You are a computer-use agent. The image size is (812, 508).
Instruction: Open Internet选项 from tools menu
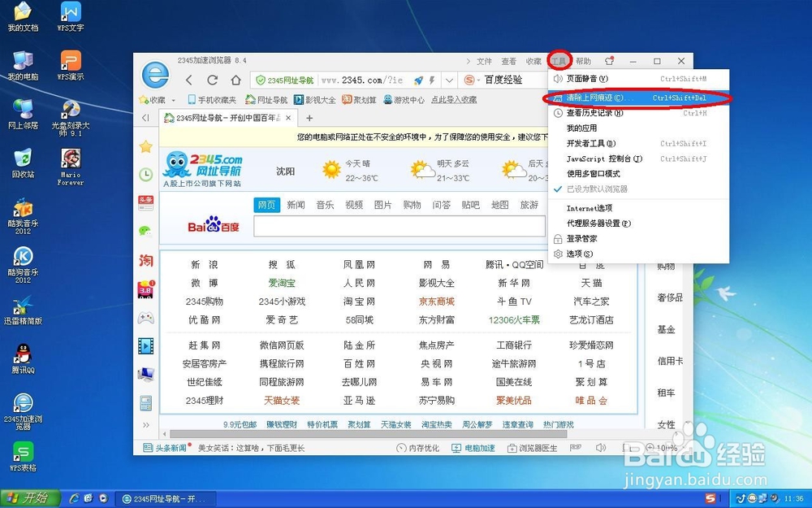[x=638, y=208]
